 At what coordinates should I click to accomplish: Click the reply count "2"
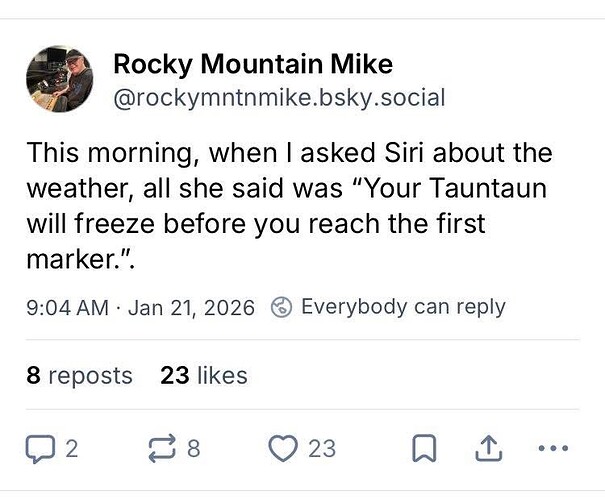pos(72,449)
